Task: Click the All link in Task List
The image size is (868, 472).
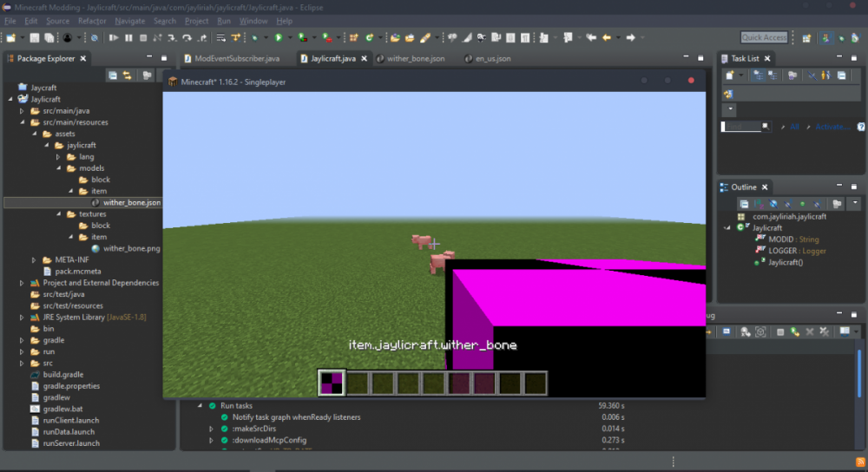Action: tap(794, 127)
